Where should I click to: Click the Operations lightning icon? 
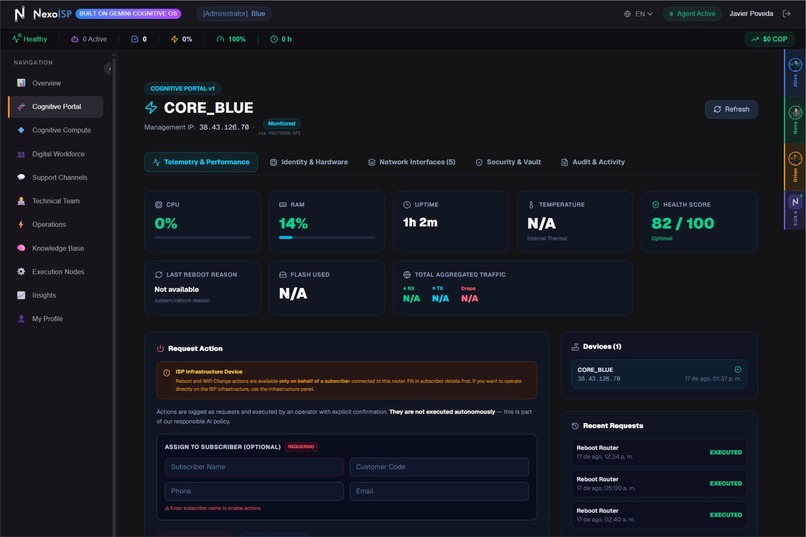(x=21, y=225)
